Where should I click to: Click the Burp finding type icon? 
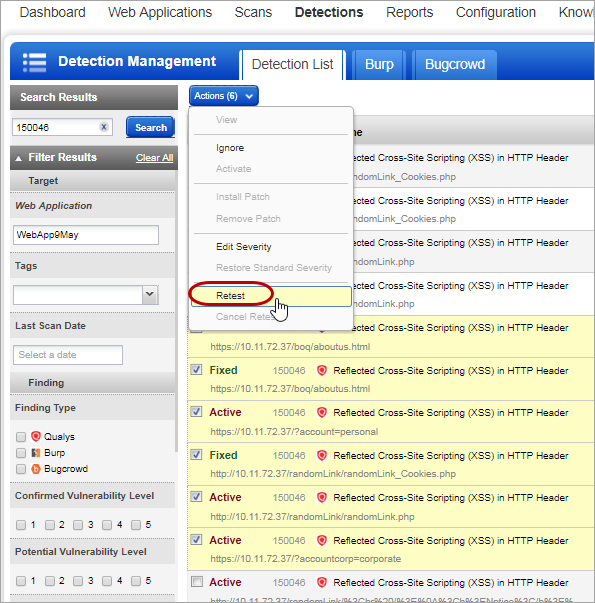click(x=36, y=453)
